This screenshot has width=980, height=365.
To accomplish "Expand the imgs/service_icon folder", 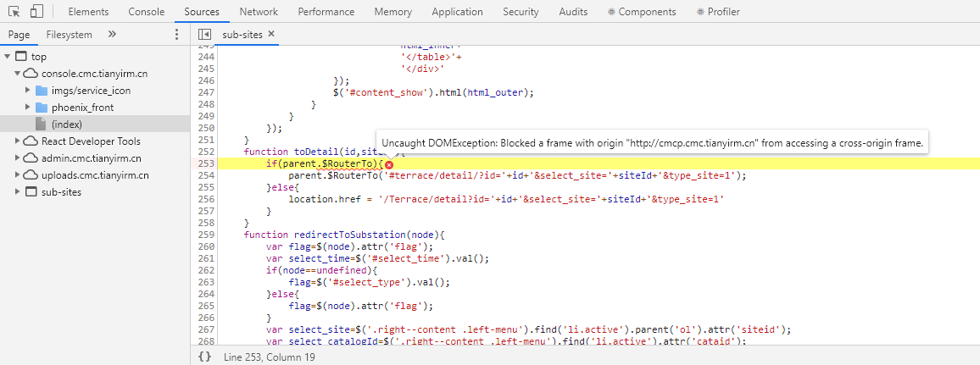I will [28, 91].
